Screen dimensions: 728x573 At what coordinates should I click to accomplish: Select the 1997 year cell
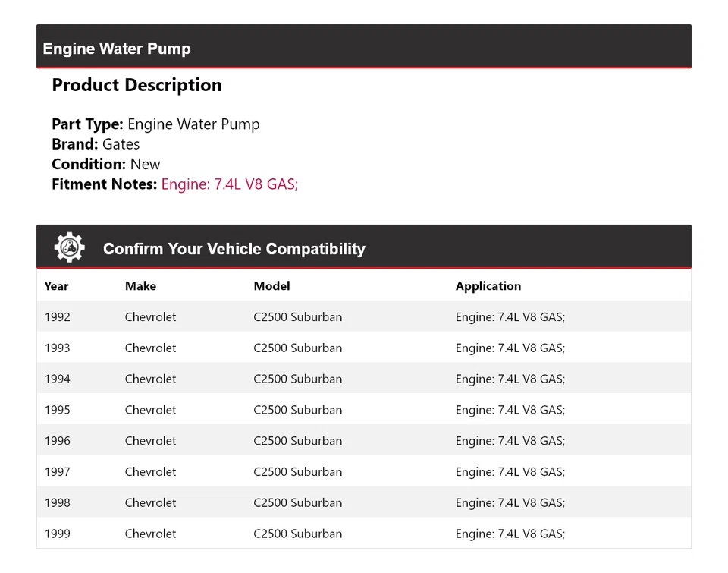[x=57, y=472]
